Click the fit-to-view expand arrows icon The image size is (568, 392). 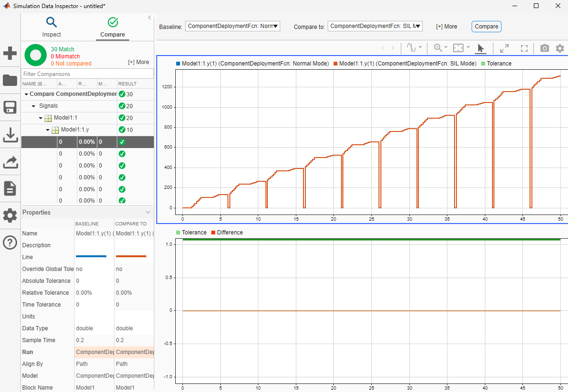pyautogui.click(x=504, y=48)
